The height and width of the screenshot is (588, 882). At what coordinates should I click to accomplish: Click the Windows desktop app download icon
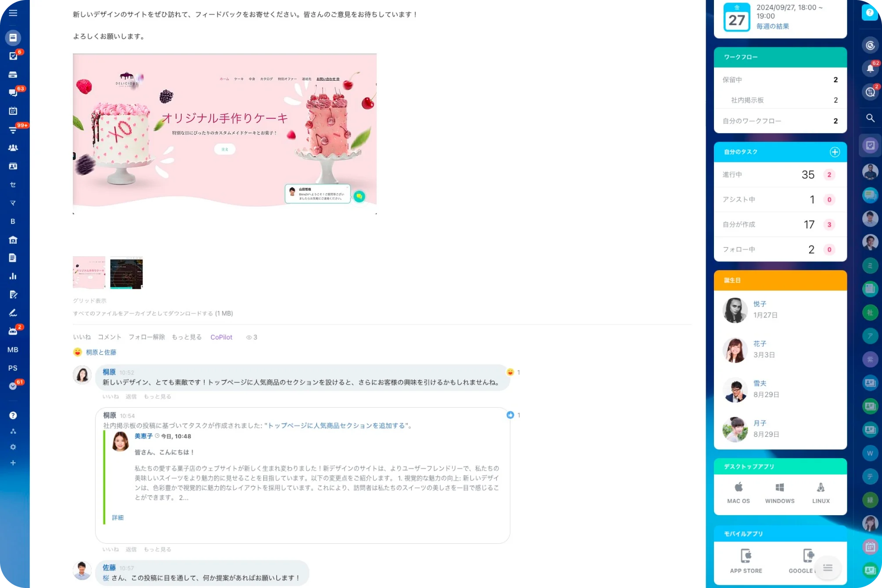[780, 487]
